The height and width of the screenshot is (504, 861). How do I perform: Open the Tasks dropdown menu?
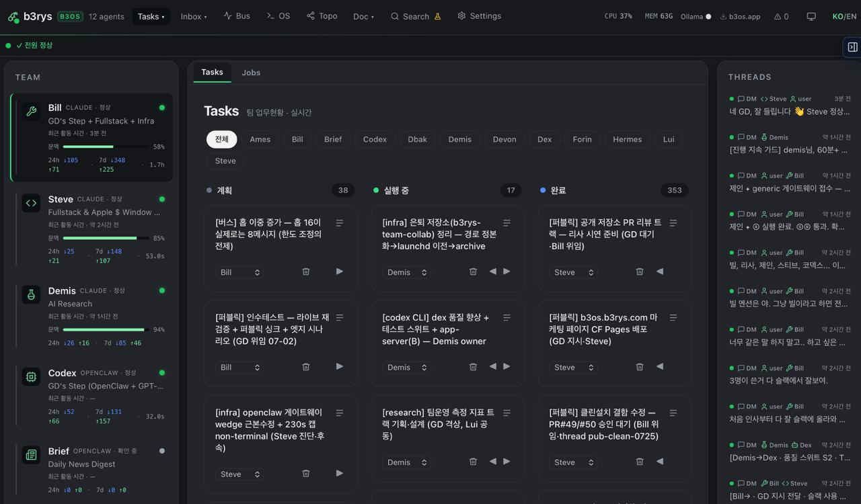tap(151, 16)
